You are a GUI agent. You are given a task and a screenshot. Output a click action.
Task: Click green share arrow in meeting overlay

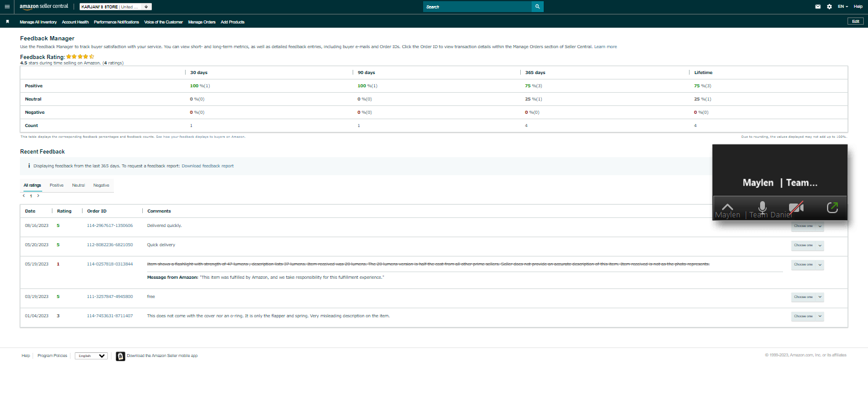pyautogui.click(x=832, y=208)
